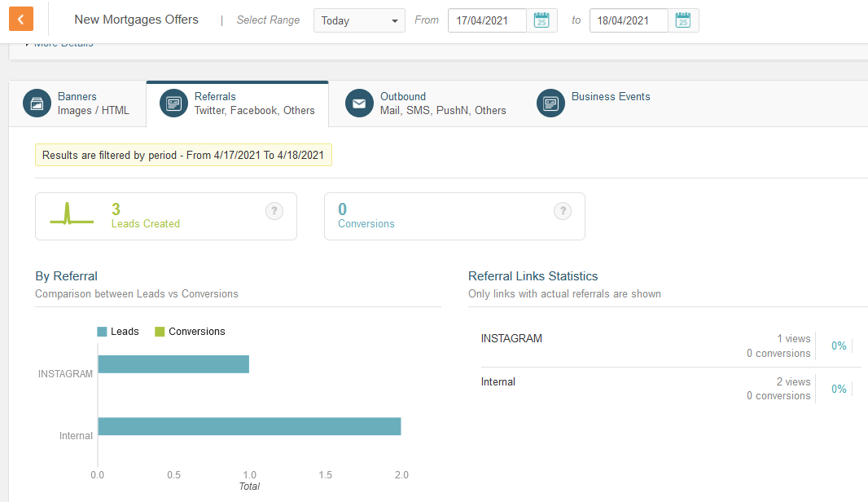The height and width of the screenshot is (502, 868).
Task: Click the From date field 17/04/2021
Action: click(487, 20)
